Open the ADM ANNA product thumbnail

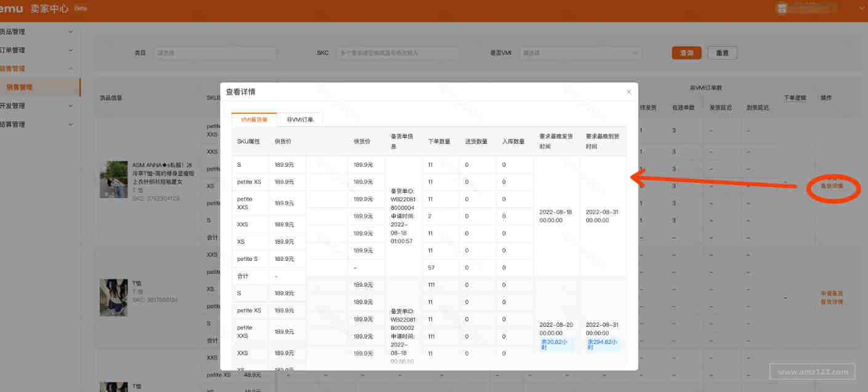click(113, 180)
